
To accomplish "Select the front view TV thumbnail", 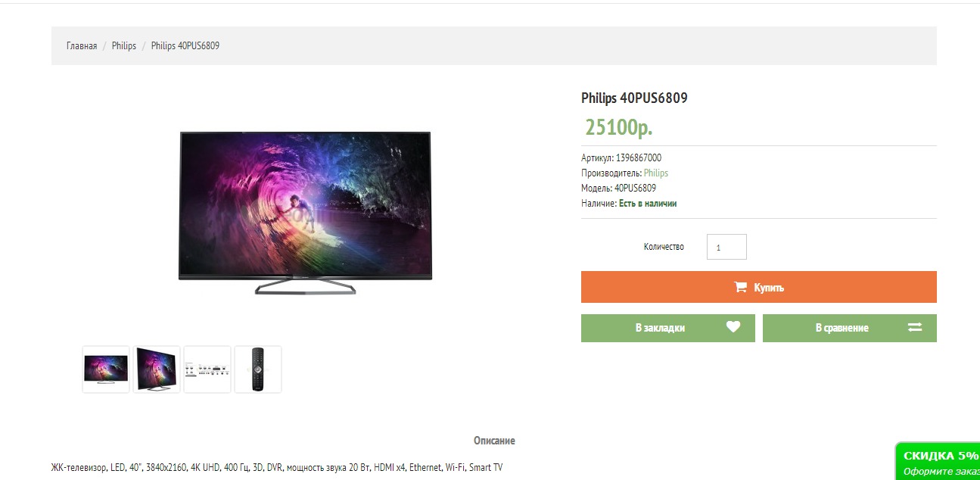I will point(106,369).
